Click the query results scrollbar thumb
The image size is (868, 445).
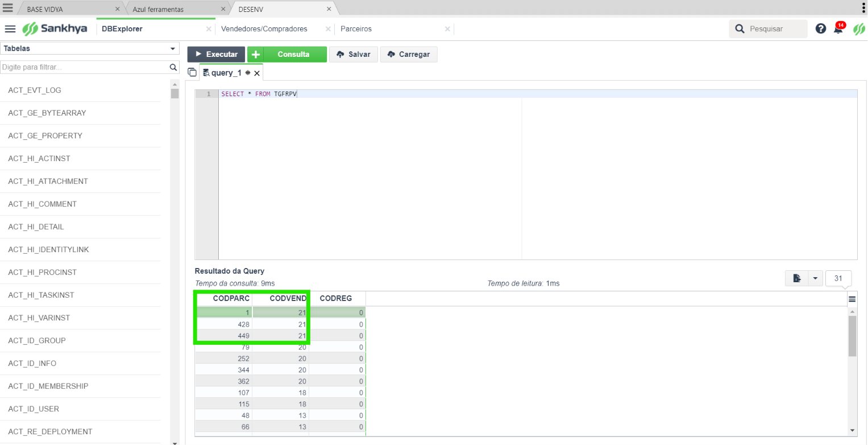point(852,336)
